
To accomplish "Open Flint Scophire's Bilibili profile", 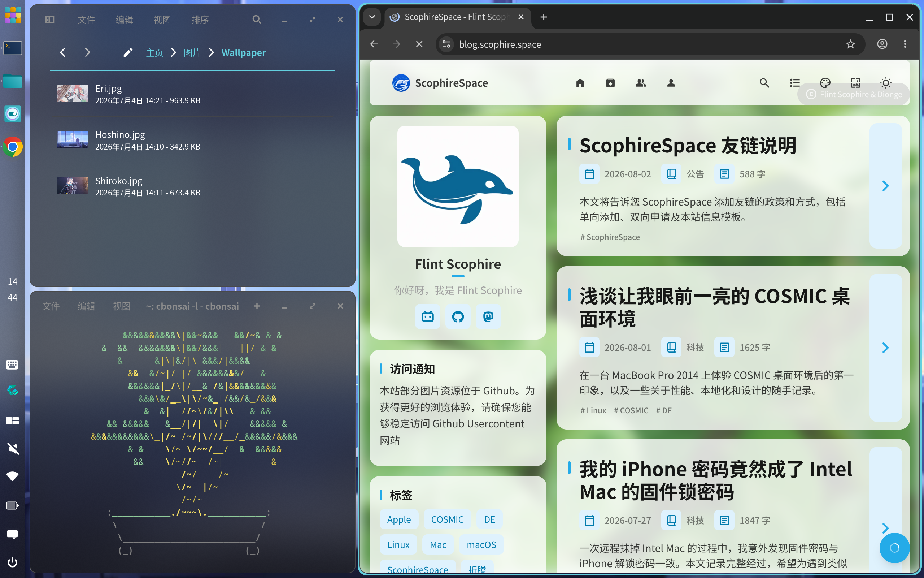I will [x=428, y=316].
